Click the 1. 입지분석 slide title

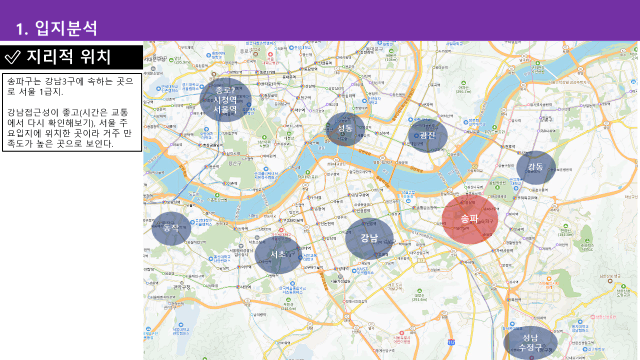point(57,28)
